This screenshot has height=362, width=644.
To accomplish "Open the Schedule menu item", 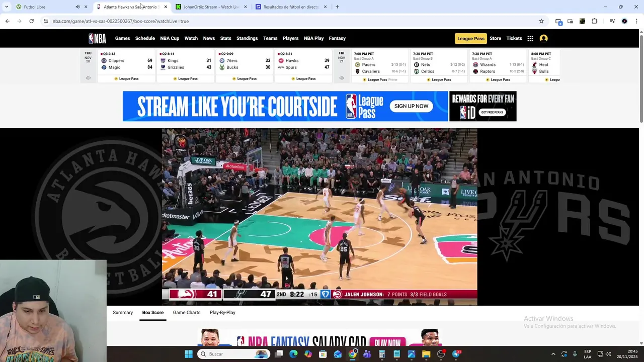I will (x=145, y=38).
